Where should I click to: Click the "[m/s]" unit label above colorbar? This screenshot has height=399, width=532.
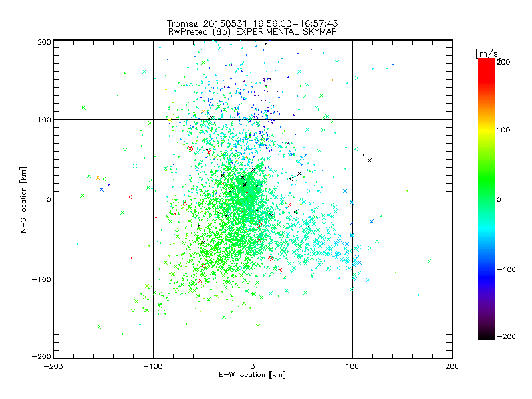[489, 53]
